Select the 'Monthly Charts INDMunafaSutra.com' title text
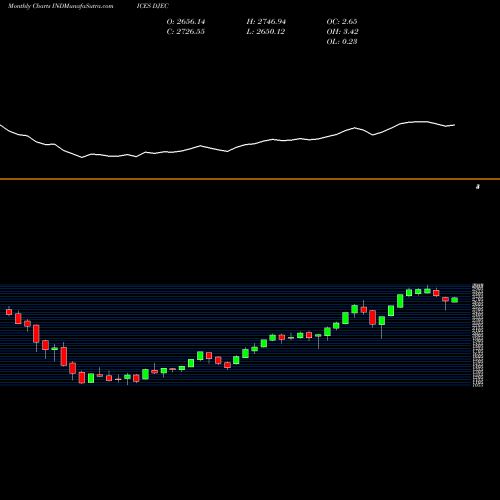 click(61, 6)
